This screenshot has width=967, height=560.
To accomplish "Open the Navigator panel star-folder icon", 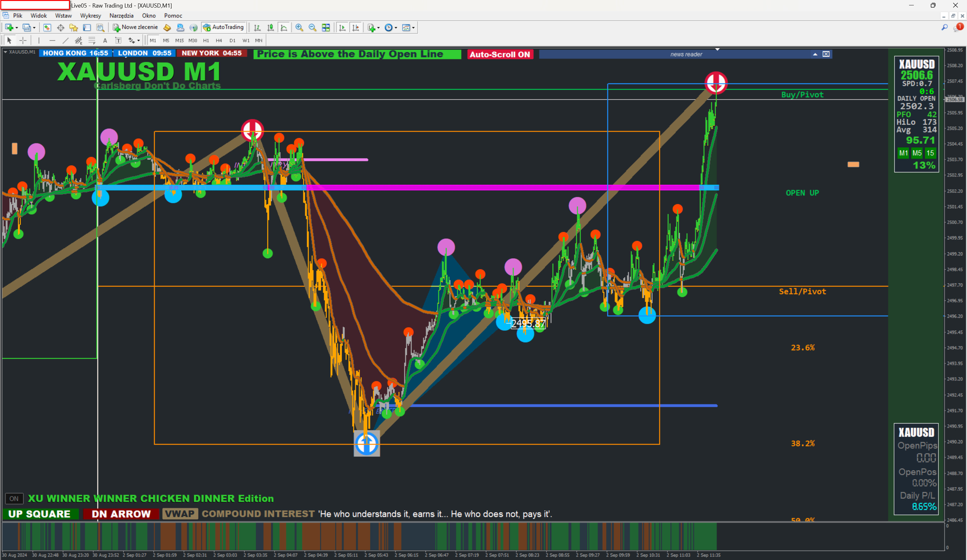I will (74, 28).
